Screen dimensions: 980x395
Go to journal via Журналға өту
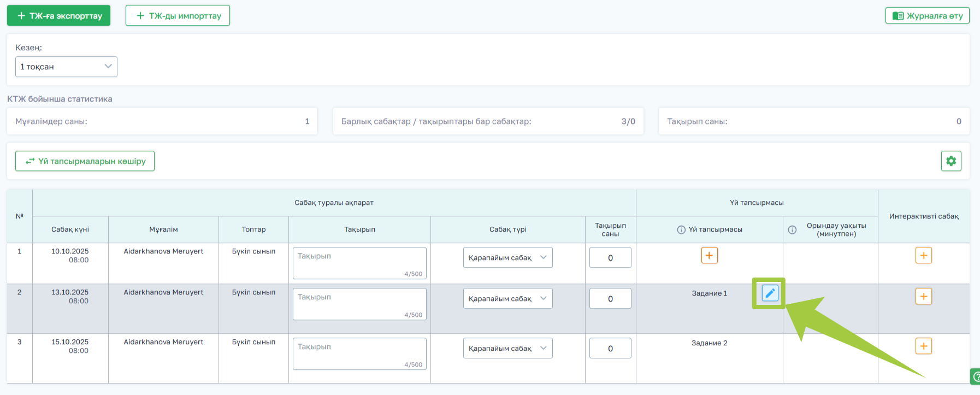927,16
